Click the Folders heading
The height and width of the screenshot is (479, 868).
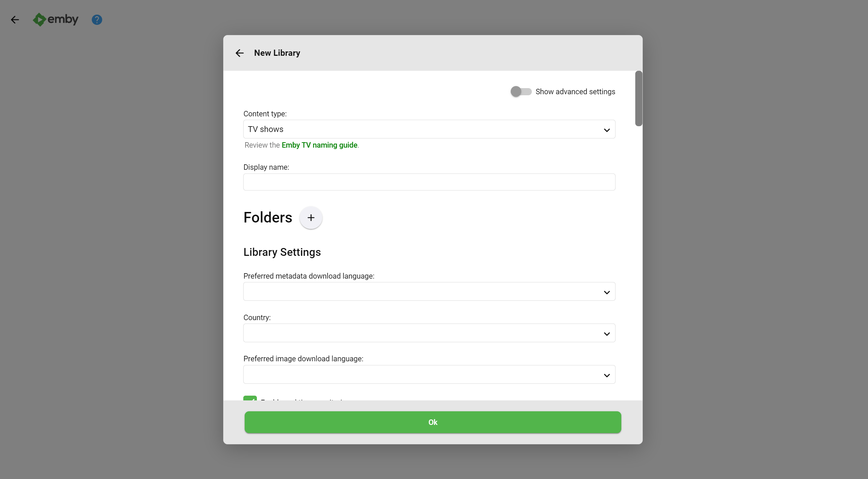[x=268, y=218]
